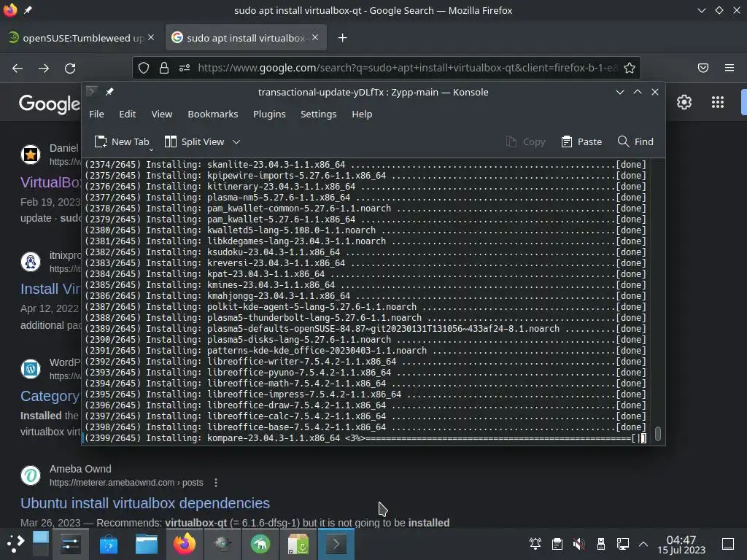Open the gray gear application in the taskbar
747x560 pixels.
[x=222, y=544]
